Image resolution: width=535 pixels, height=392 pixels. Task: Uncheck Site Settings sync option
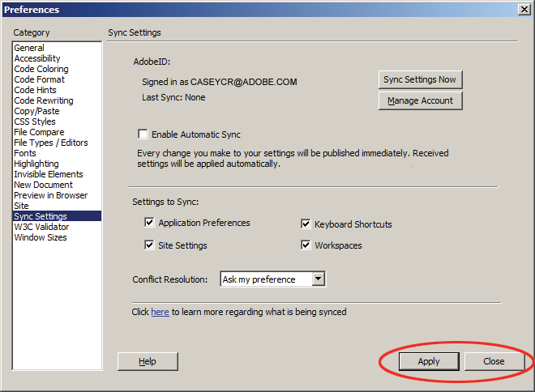pos(149,245)
